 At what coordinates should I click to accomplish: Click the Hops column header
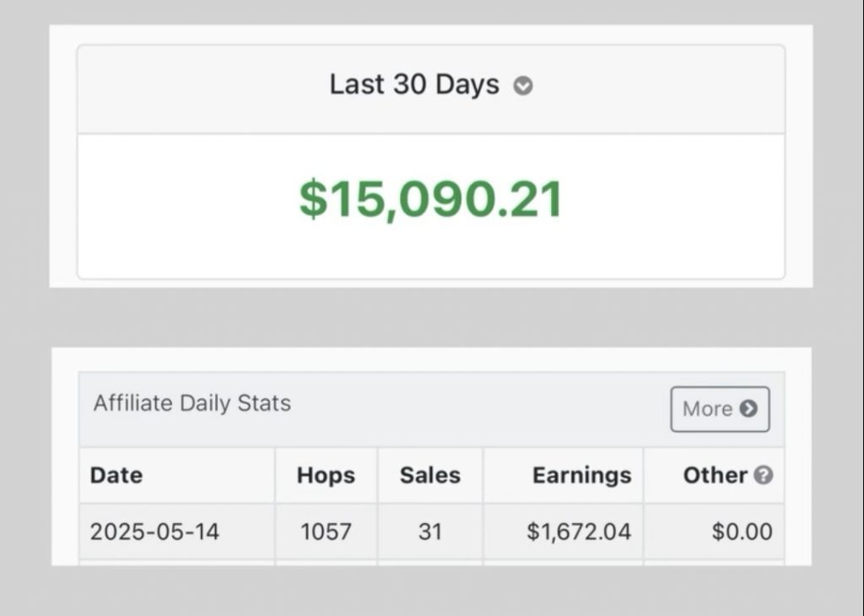pos(326,475)
